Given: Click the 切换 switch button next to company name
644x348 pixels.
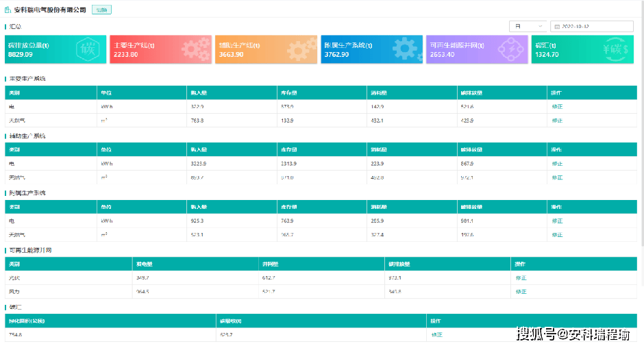Looking at the screenshot, I should click(x=101, y=10).
